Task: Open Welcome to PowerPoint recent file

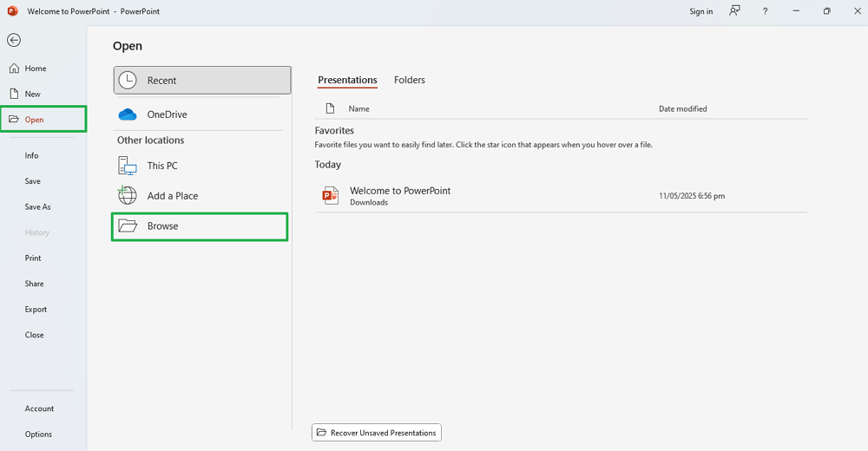Action: pyautogui.click(x=562, y=196)
